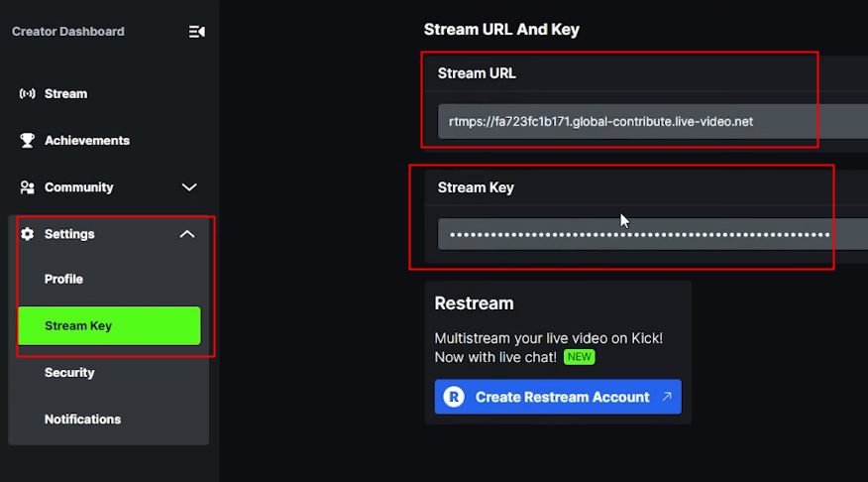Click the Stream Key section label
The width and height of the screenshot is (868, 482).
[476, 187]
